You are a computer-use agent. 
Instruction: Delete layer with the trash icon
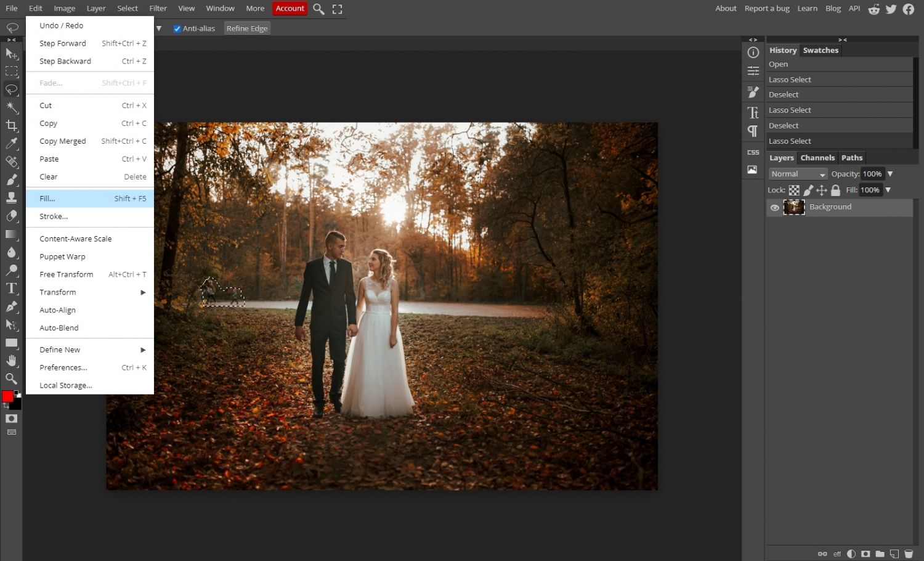click(x=908, y=554)
